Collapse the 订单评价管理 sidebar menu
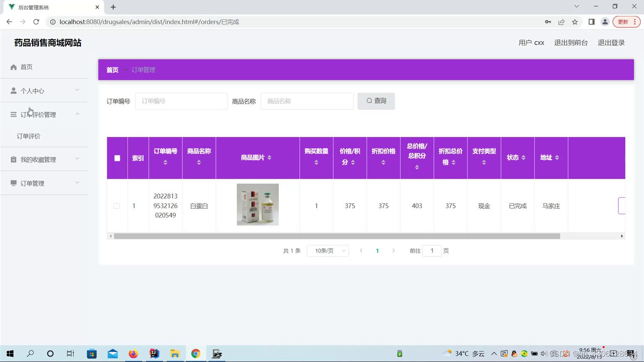Screen dimensions: 644x362 point(44,114)
